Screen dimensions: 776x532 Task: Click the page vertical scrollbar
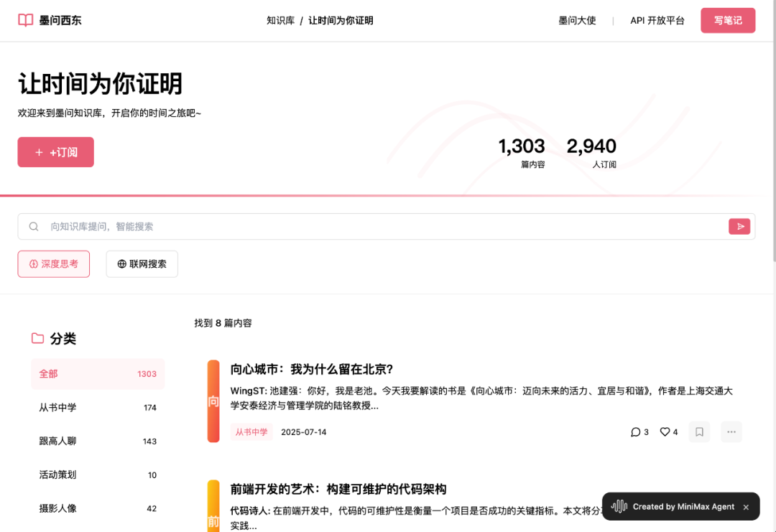point(774,131)
